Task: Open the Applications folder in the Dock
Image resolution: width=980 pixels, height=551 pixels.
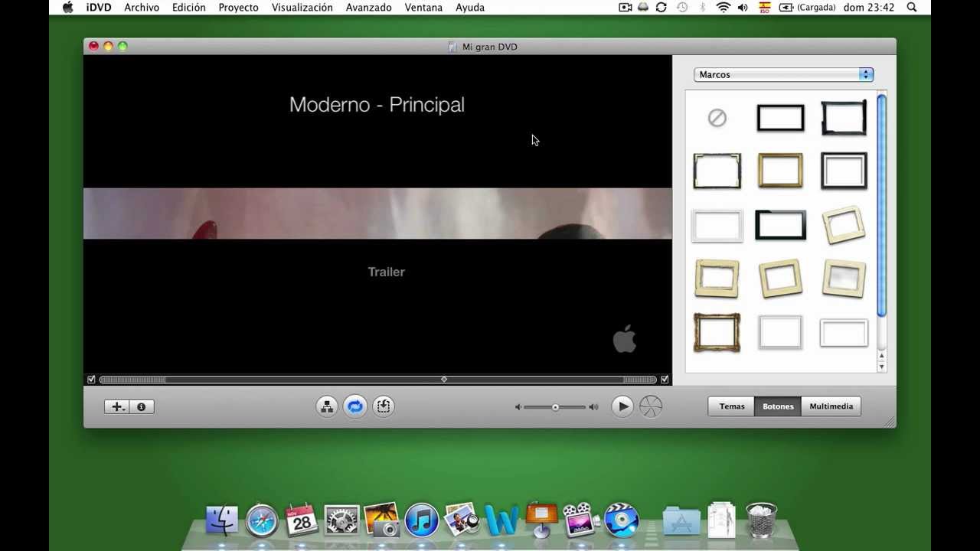Action: [681, 520]
